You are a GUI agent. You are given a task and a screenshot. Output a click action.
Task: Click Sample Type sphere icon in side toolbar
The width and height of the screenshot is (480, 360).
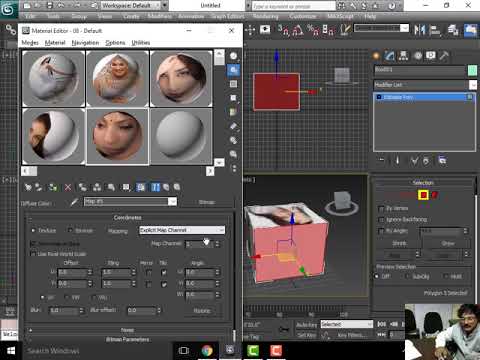point(234,56)
